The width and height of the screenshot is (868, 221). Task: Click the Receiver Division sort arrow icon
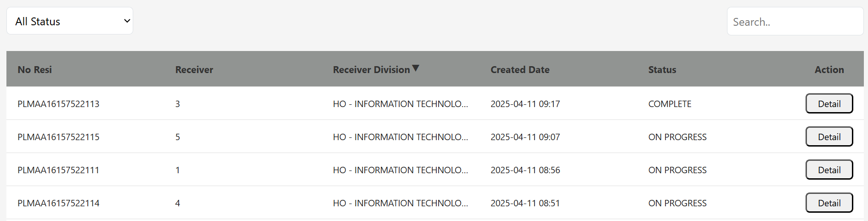[416, 68]
